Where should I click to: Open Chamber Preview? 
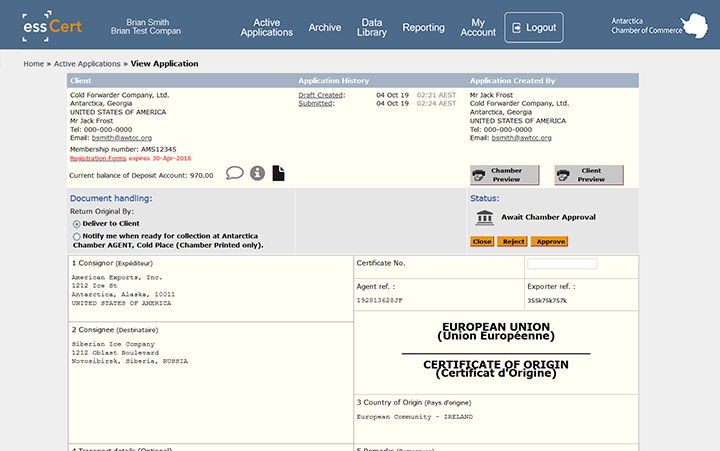pos(504,175)
